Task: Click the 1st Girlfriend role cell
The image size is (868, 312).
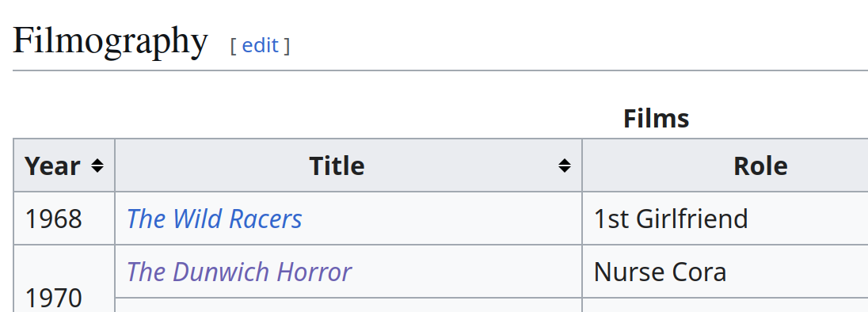Action: coord(725,219)
